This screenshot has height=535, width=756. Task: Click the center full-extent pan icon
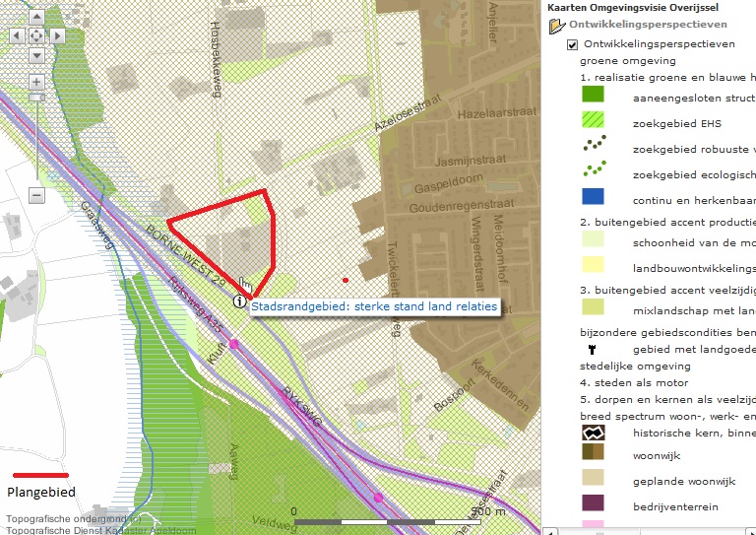point(36,35)
